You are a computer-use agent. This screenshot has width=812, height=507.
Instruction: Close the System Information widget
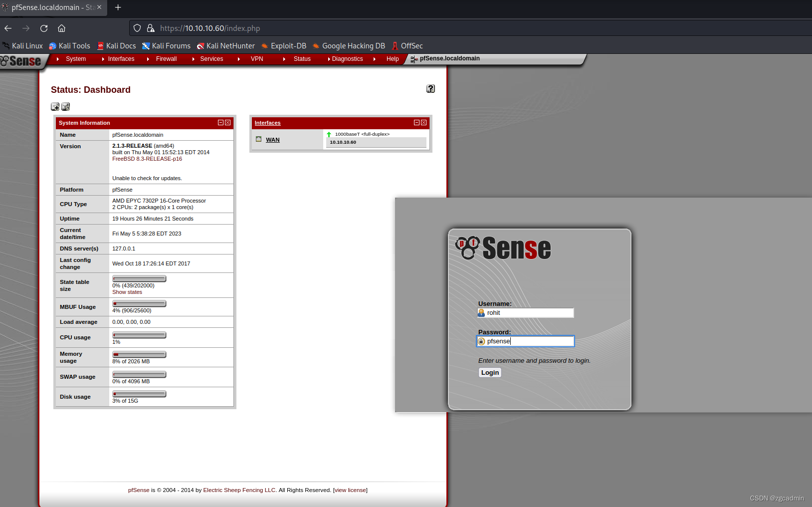point(228,123)
